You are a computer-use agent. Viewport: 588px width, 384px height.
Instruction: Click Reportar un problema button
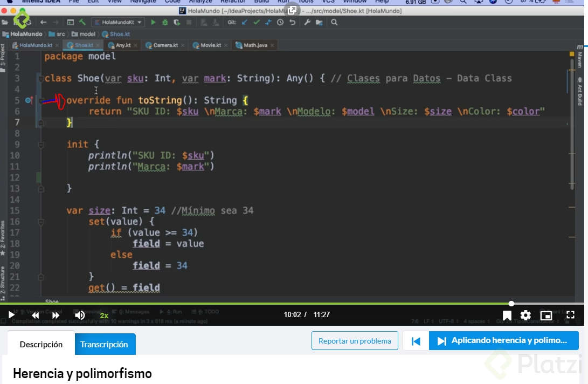(x=355, y=341)
